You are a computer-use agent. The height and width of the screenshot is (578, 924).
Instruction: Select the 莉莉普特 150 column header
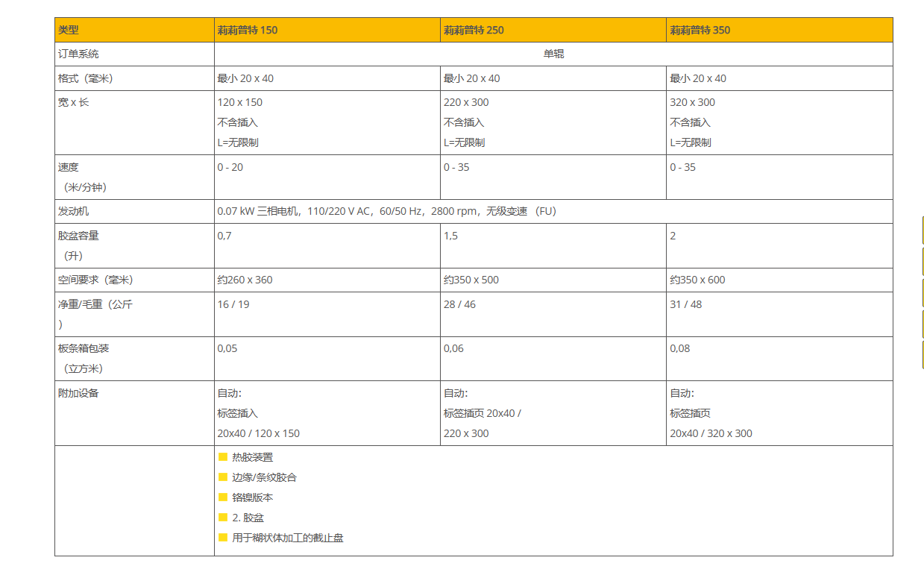tap(247, 31)
